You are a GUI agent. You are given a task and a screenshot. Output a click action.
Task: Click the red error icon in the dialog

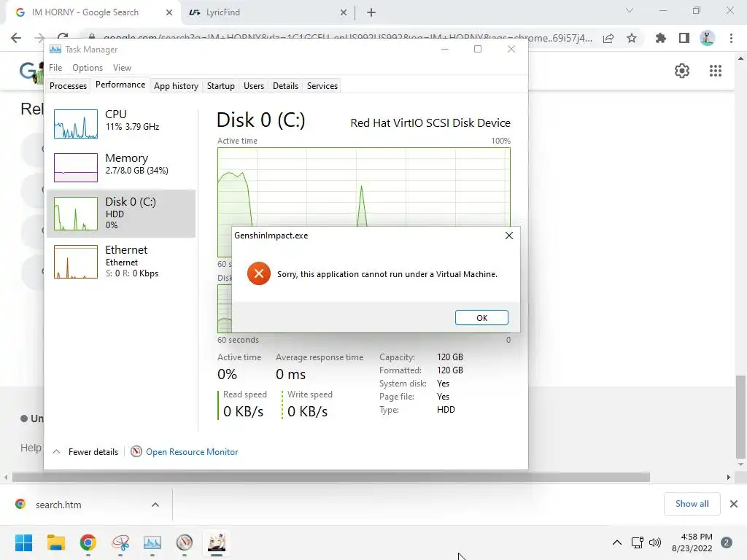click(x=259, y=274)
